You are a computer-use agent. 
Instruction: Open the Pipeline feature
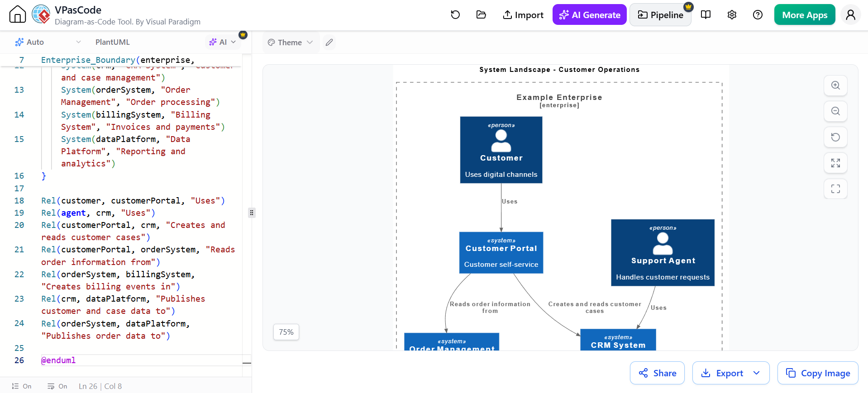click(x=660, y=15)
